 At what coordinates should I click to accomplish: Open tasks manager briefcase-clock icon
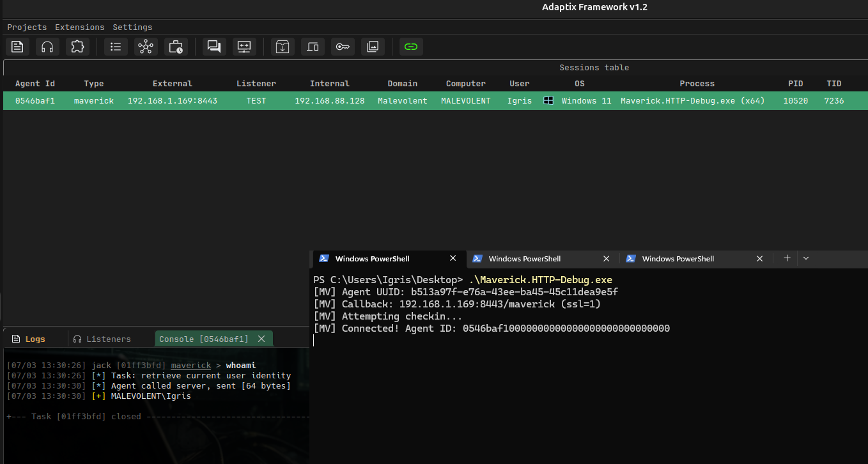pyautogui.click(x=176, y=47)
